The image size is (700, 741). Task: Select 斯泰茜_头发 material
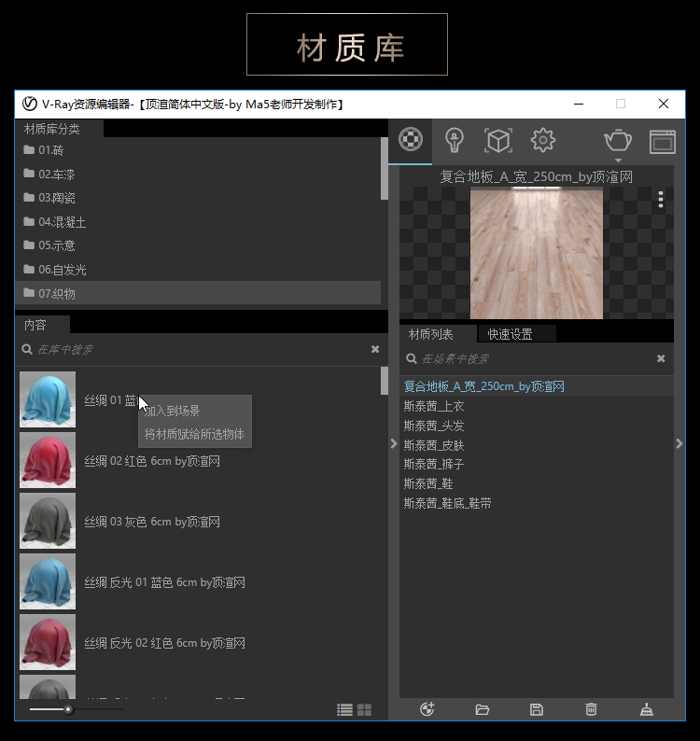click(537, 426)
